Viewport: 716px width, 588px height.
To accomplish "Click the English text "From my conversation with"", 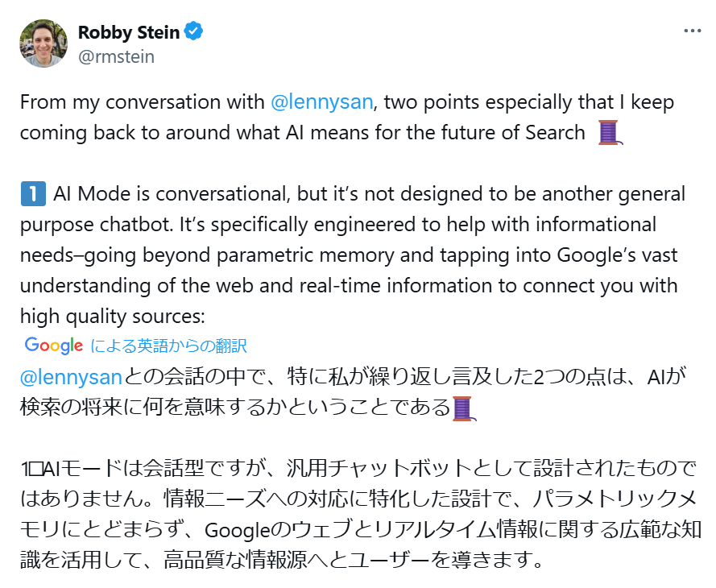I will [x=142, y=103].
